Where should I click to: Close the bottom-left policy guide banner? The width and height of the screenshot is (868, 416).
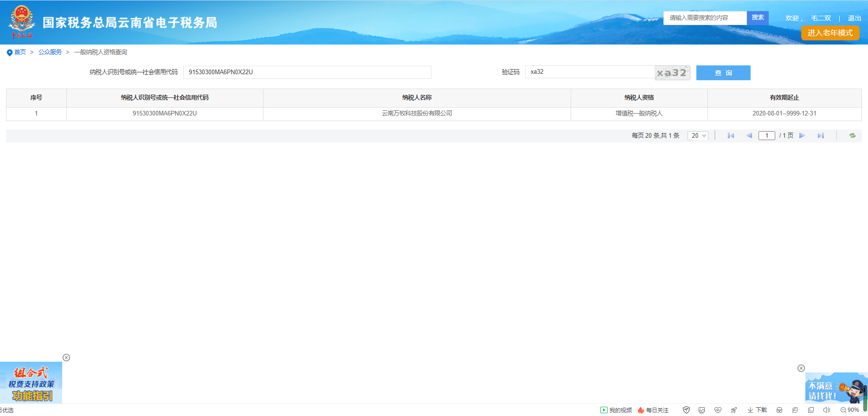tap(66, 358)
